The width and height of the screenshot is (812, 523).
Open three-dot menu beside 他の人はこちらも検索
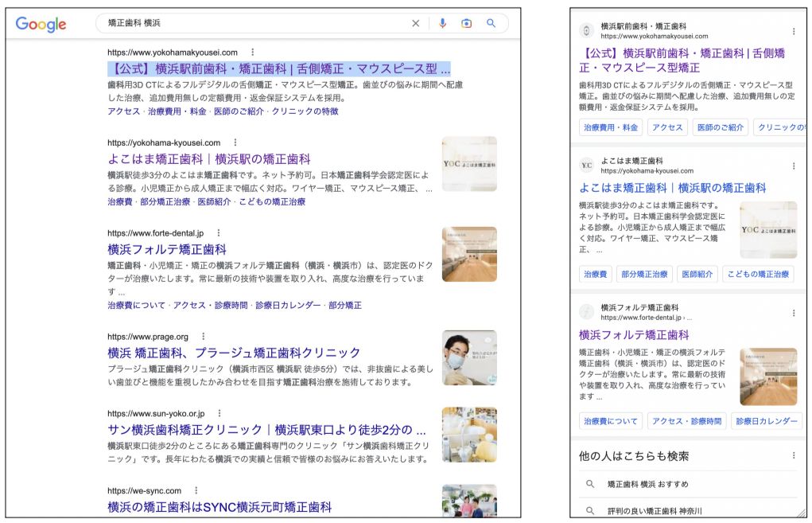pos(794,455)
